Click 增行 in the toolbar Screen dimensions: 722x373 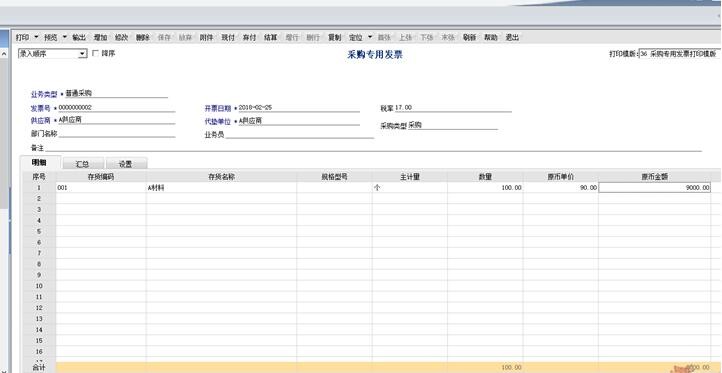(292, 37)
